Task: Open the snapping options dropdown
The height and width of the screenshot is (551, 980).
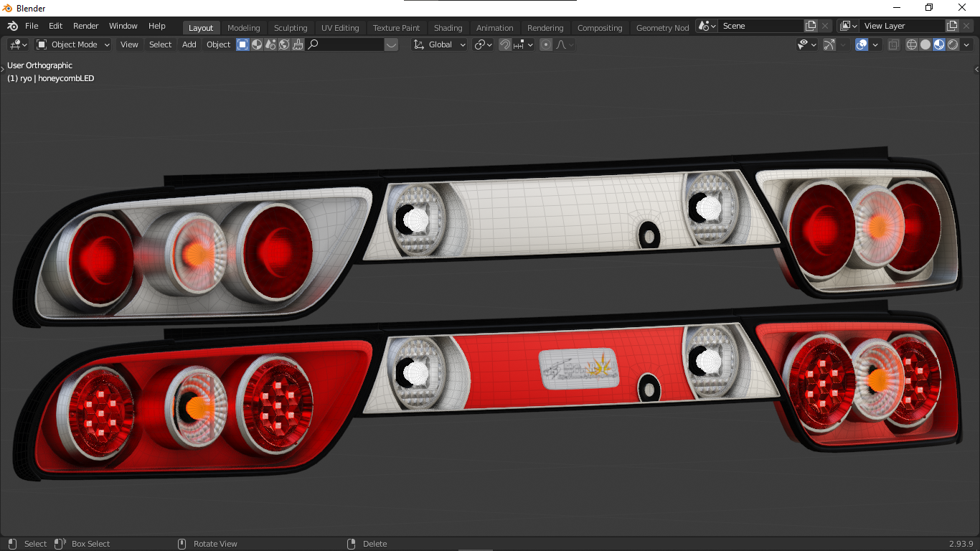Action: [523, 44]
